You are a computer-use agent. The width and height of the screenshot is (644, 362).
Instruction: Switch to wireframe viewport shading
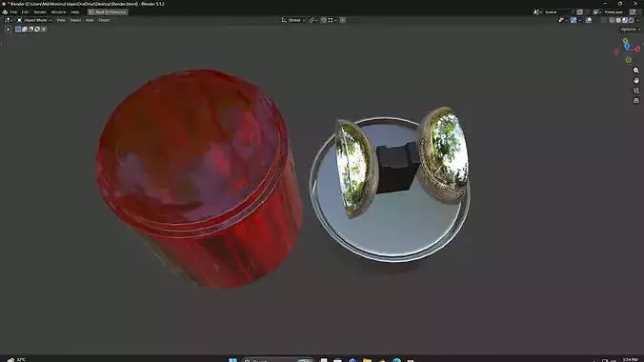click(x=612, y=20)
